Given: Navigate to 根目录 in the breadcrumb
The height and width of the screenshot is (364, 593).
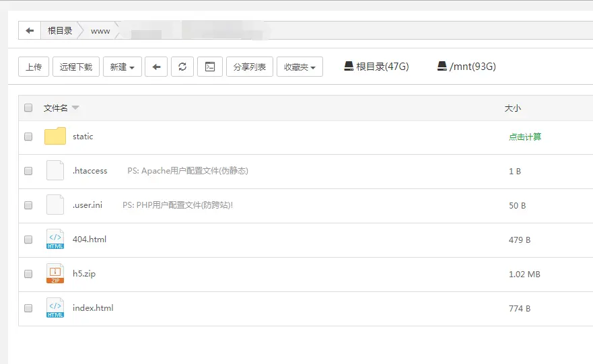Looking at the screenshot, I should coord(60,31).
